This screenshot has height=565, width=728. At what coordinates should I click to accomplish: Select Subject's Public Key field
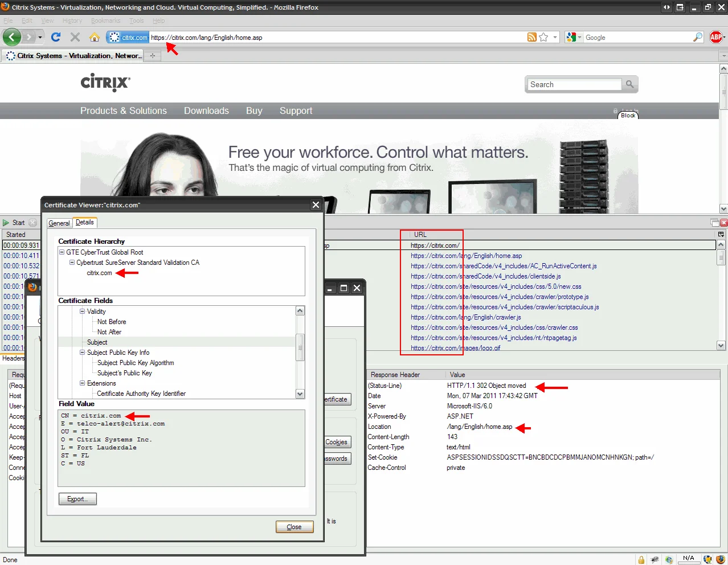click(125, 373)
